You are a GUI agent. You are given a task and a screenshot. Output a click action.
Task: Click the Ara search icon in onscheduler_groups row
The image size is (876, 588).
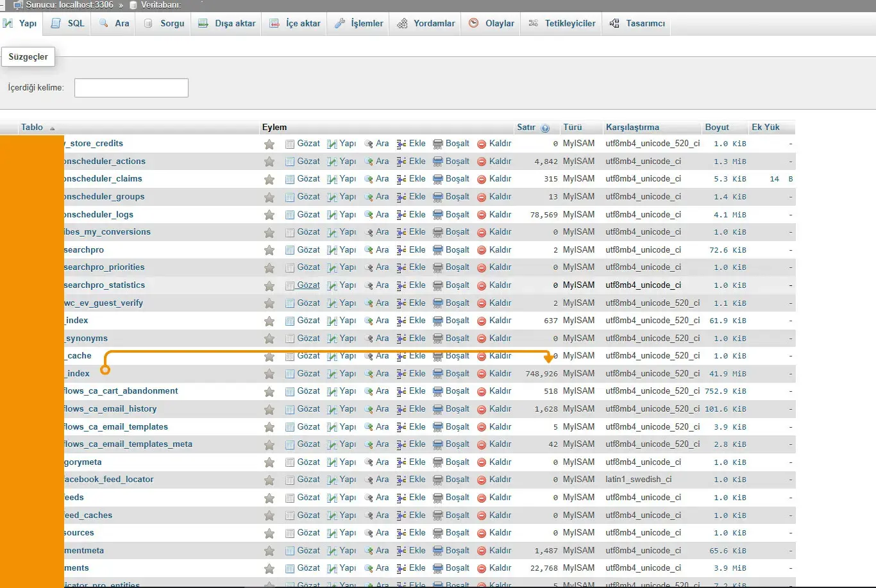(369, 197)
